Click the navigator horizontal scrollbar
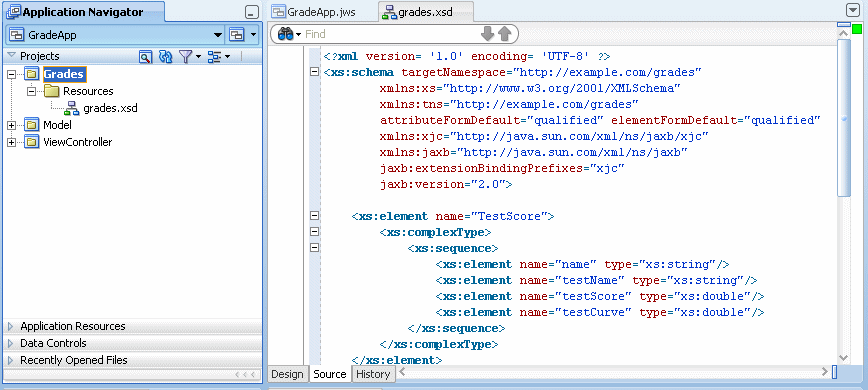This screenshot has width=868, height=390. click(133, 375)
